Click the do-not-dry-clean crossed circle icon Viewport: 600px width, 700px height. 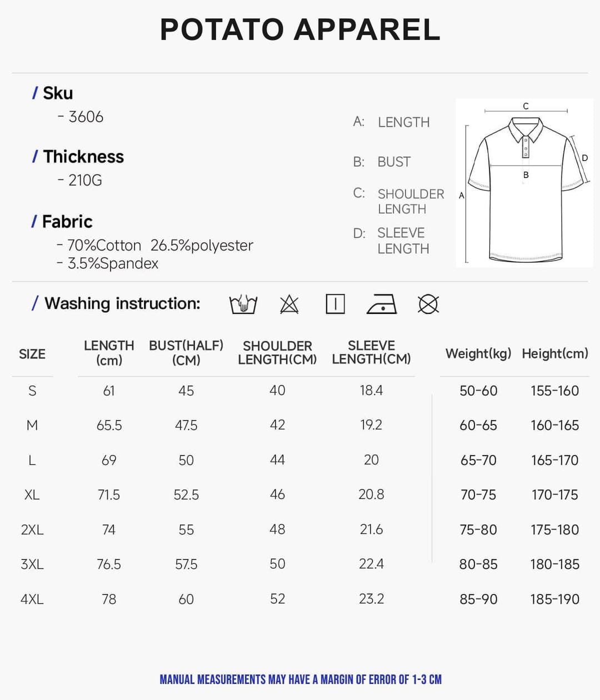428,304
